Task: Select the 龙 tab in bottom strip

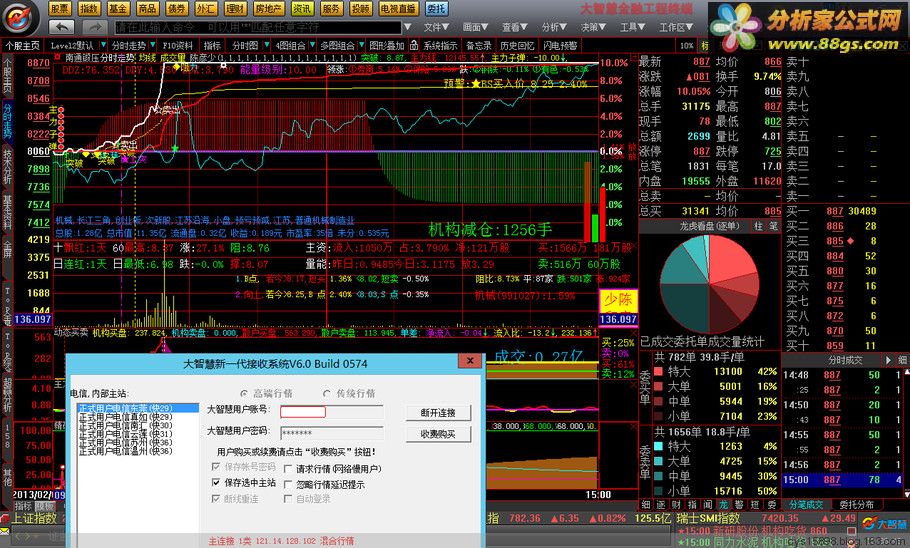Action: point(723,504)
